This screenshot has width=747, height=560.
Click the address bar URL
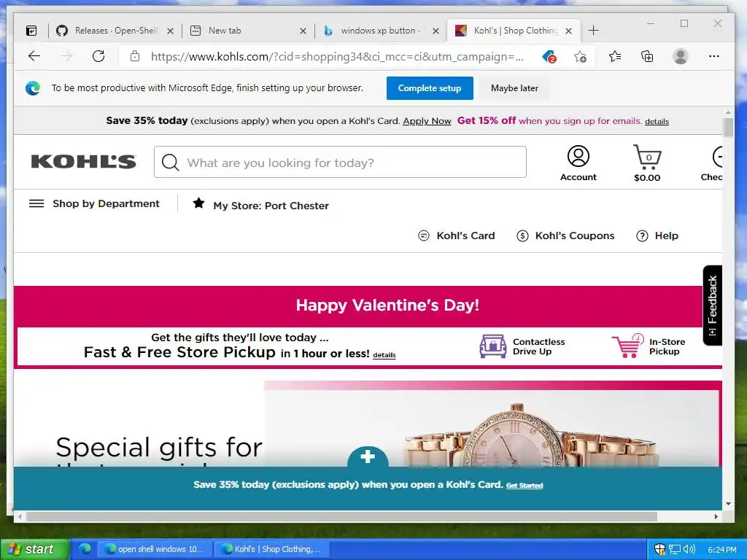click(x=337, y=57)
